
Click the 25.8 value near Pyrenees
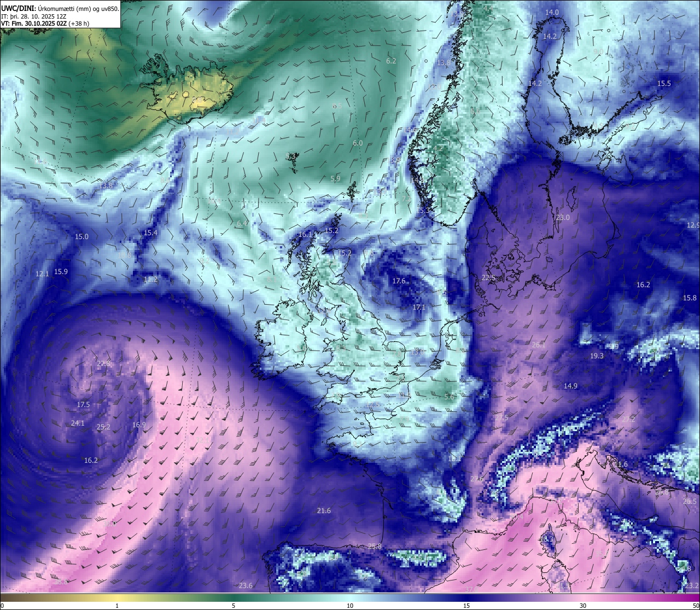[x=375, y=546]
